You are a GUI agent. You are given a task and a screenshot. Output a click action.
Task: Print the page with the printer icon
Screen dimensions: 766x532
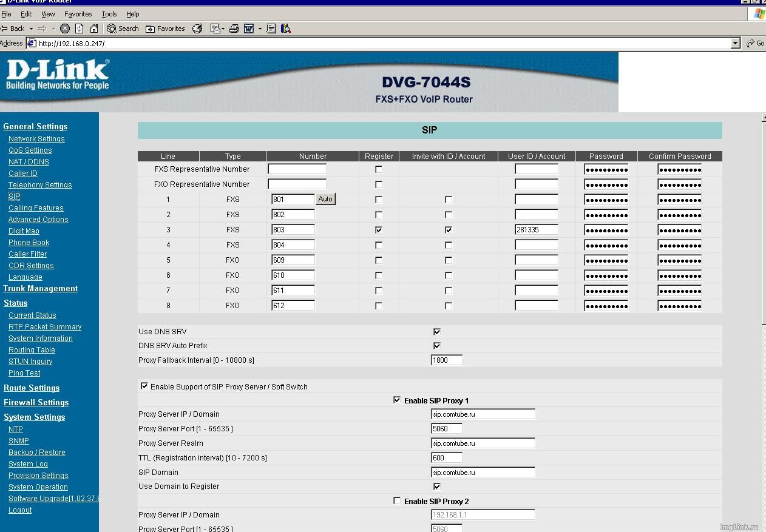(234, 29)
